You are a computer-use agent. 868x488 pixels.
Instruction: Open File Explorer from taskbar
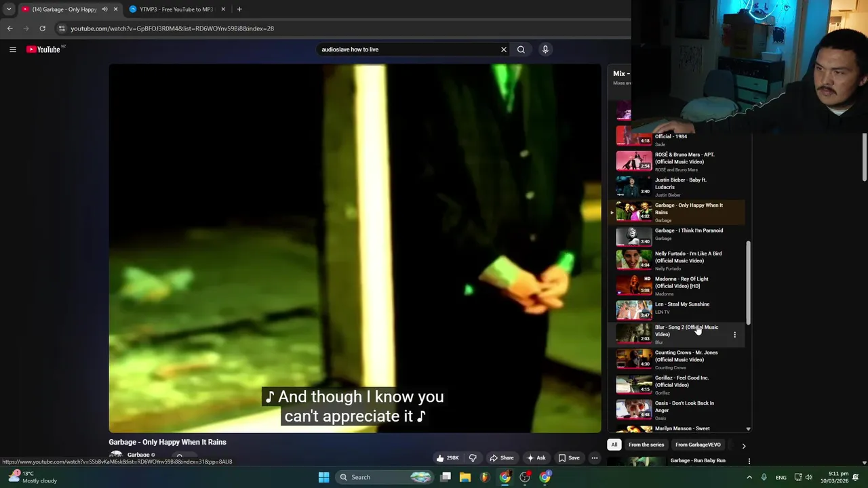click(x=465, y=477)
